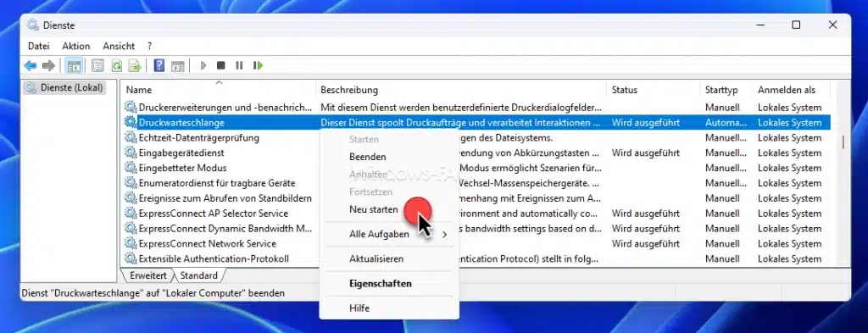
Task: Sort by the Anmelden als column header
Action: [x=792, y=90]
